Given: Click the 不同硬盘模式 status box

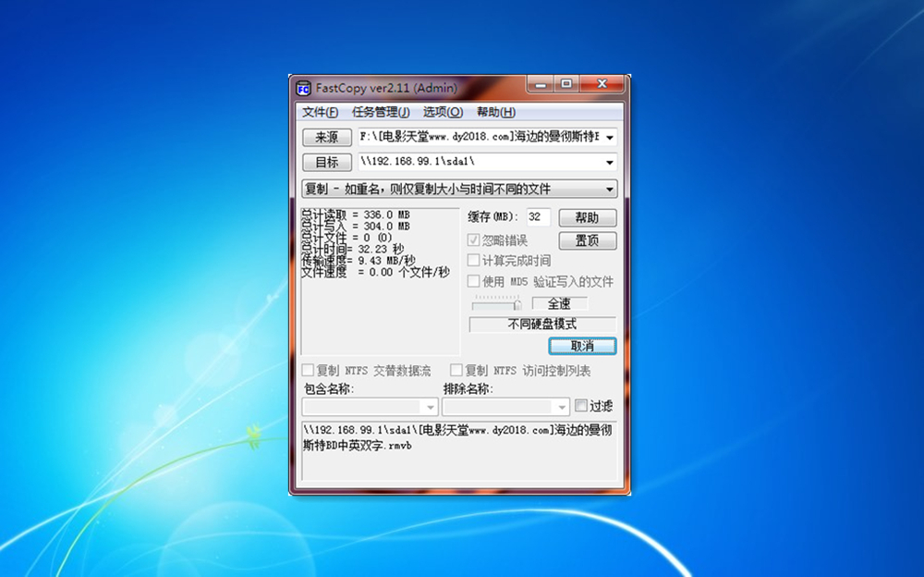Looking at the screenshot, I should pos(542,325).
